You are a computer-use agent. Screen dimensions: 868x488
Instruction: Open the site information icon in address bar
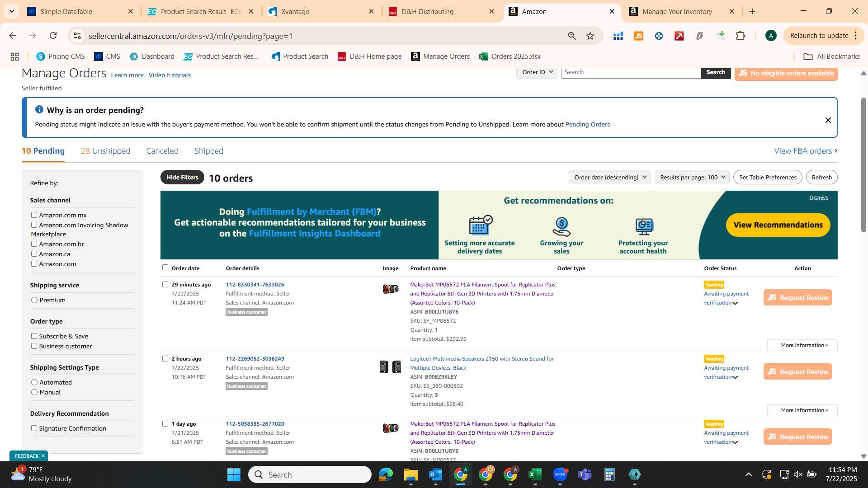(77, 36)
